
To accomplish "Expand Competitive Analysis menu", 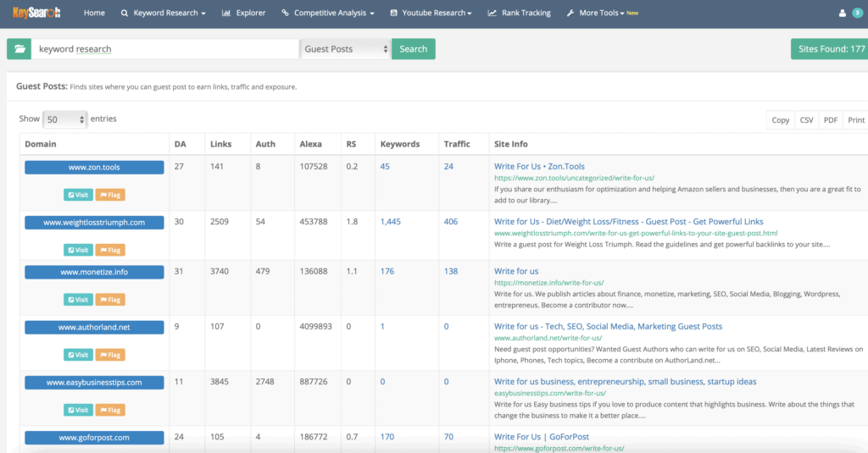I will tap(328, 13).
